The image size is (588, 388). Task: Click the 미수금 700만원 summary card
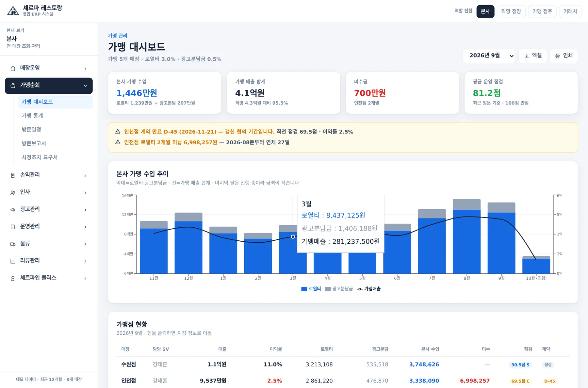pyautogui.click(x=402, y=93)
